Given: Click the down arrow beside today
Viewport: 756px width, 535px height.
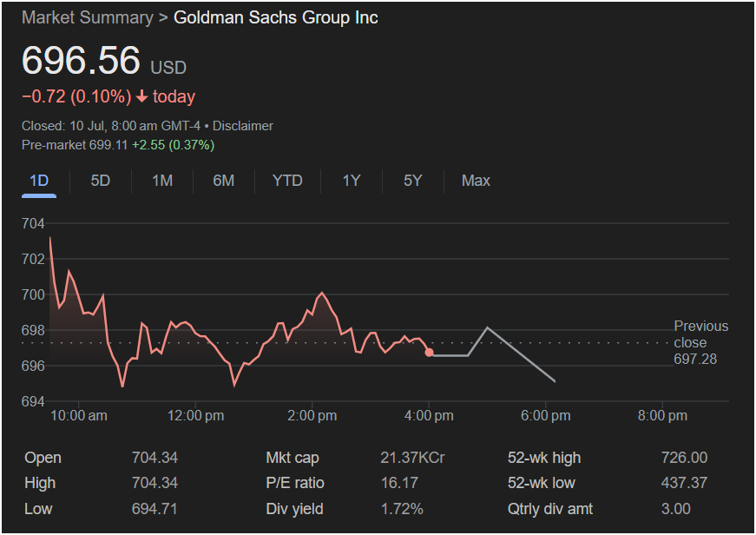Looking at the screenshot, I should [141, 97].
